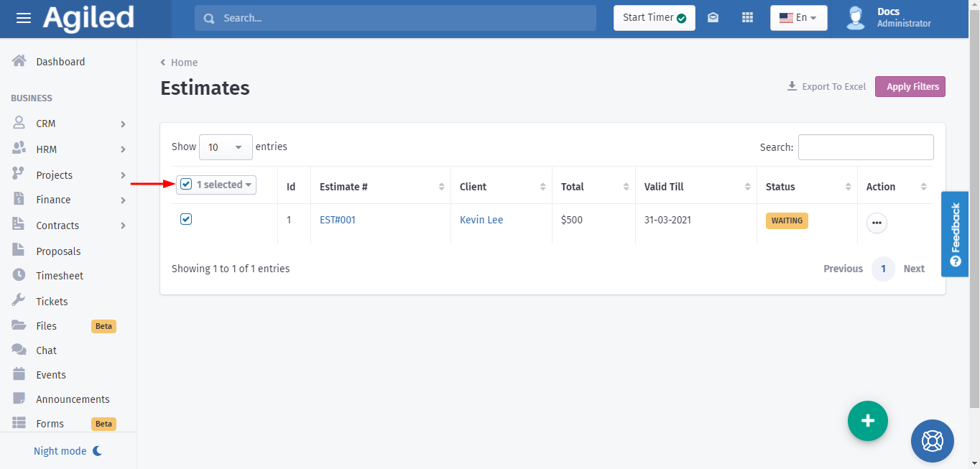Enable Night mode
This screenshot has height=469, width=980.
click(68, 451)
